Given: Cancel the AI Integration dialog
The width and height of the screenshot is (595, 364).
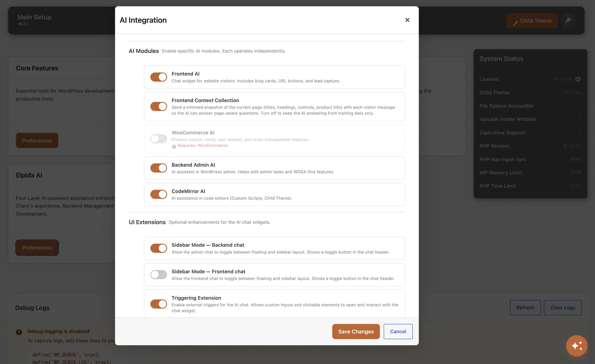Looking at the screenshot, I should (x=398, y=331).
